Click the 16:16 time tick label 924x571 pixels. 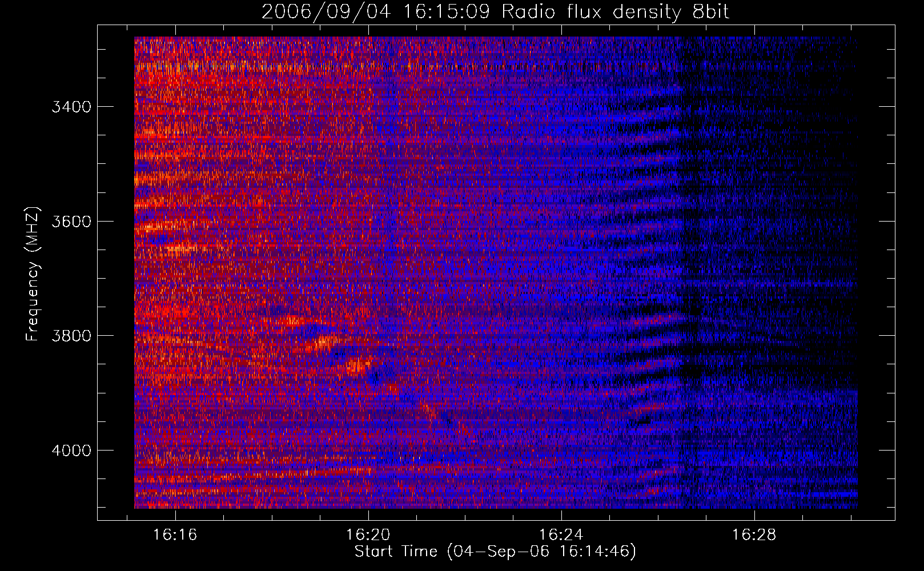pos(175,535)
